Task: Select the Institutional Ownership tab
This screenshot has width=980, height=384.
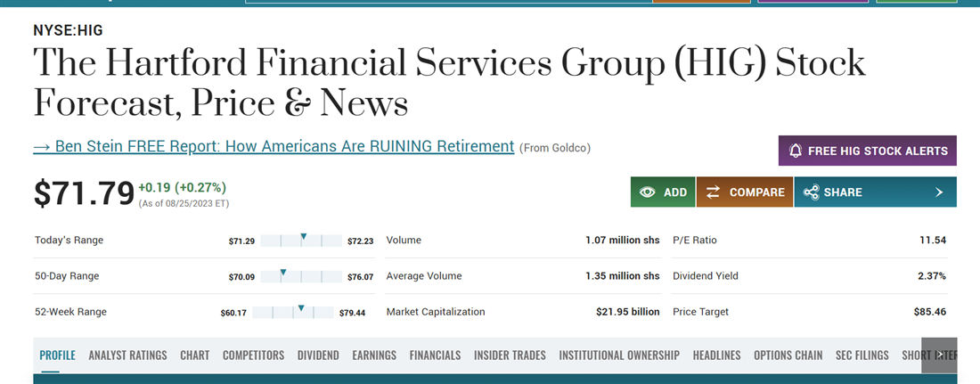Action: [619, 355]
